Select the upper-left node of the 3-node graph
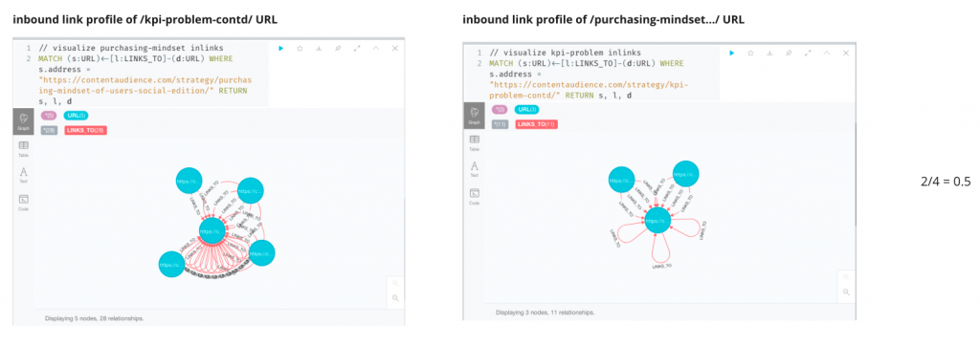The image size is (980, 346). point(622,180)
